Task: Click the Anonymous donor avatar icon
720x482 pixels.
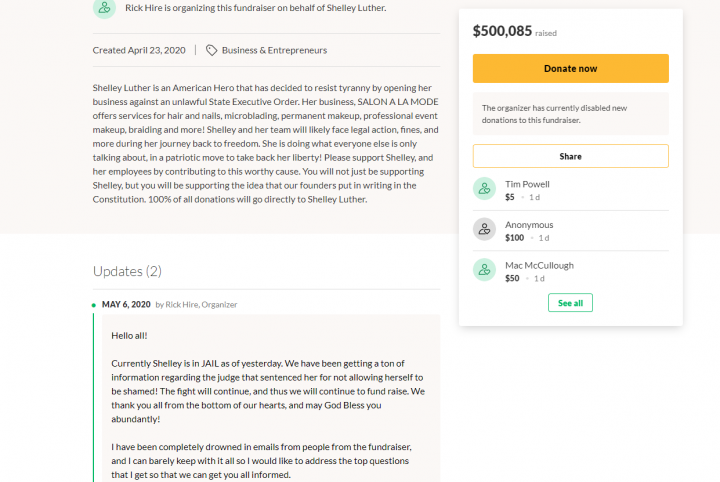Action: pos(484,229)
